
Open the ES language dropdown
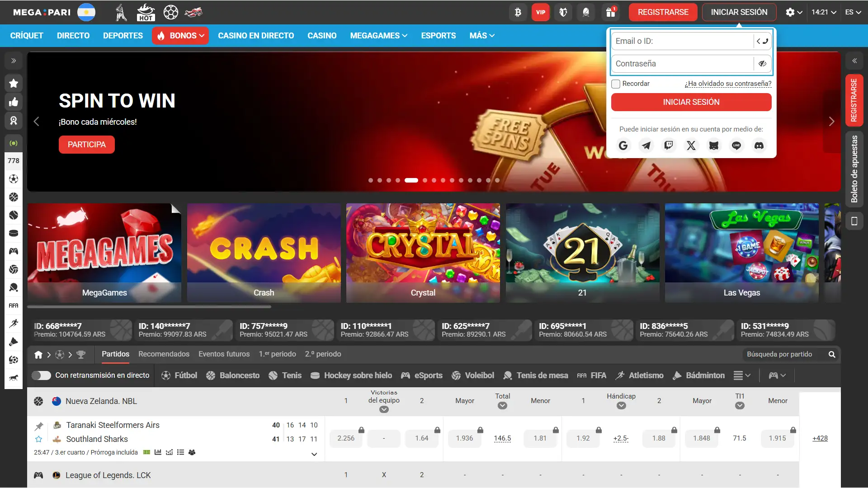(x=853, y=12)
